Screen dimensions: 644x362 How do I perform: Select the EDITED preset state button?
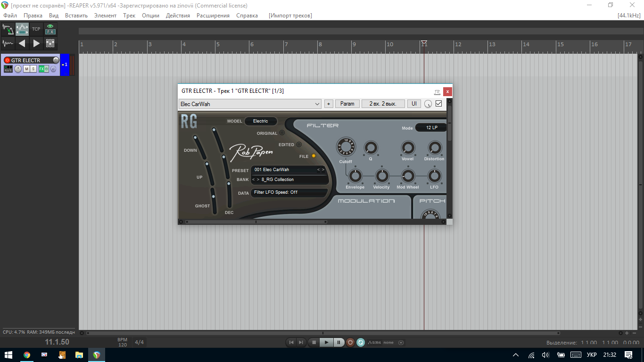pos(299,144)
